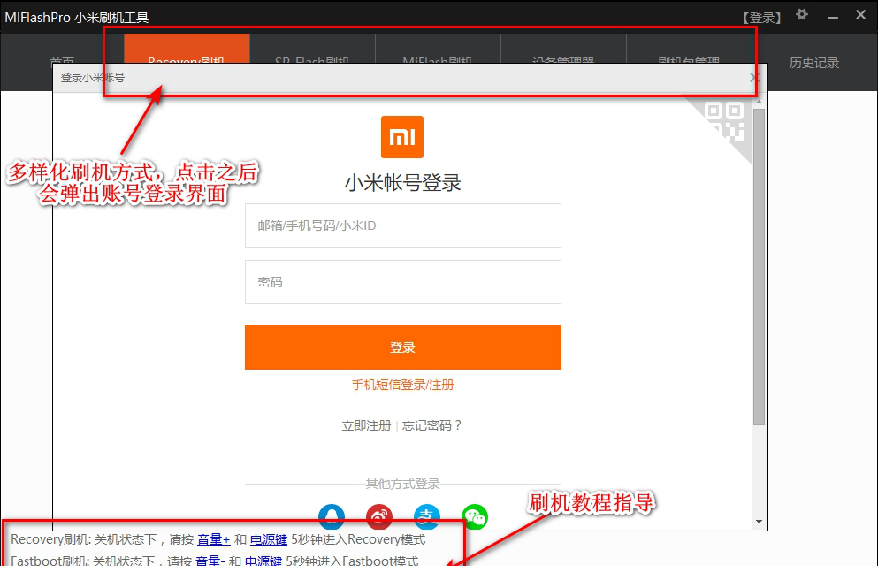Click the orange MI logo
This screenshot has width=878, height=588.
(x=402, y=137)
